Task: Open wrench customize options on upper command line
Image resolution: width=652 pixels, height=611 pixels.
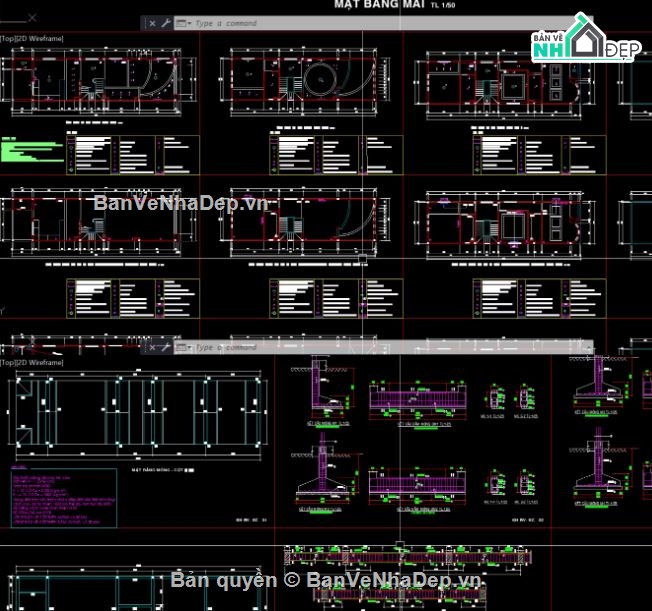Action: [166, 22]
